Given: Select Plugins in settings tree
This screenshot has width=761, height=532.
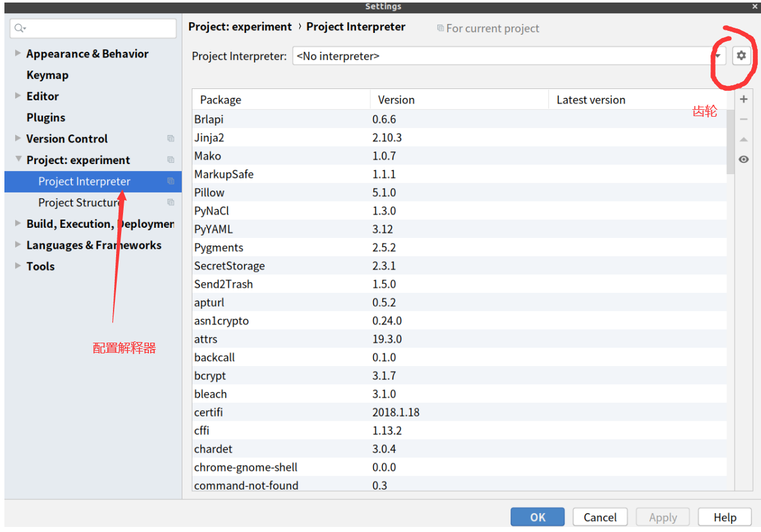Looking at the screenshot, I should pos(46,117).
